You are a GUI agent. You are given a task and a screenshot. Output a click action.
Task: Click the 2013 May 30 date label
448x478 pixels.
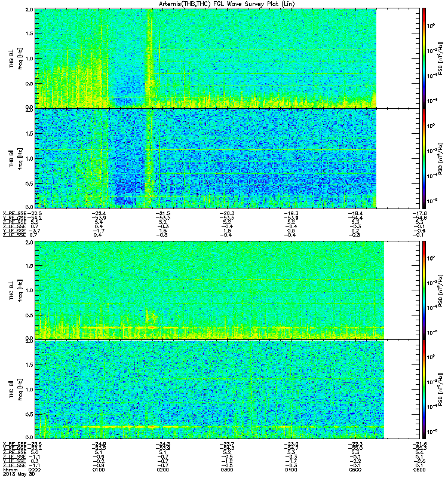coord(19,474)
